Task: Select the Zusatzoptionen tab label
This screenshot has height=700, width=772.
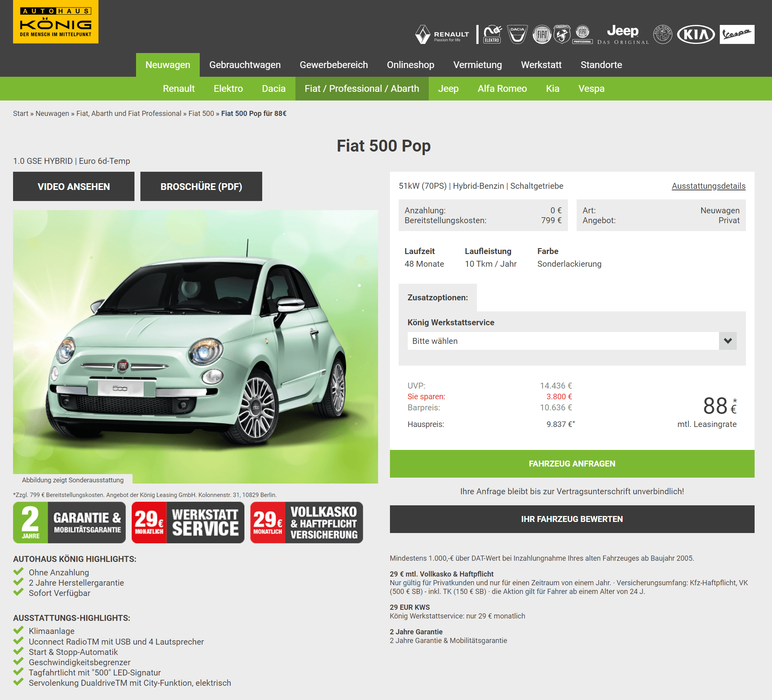Action: (x=437, y=298)
